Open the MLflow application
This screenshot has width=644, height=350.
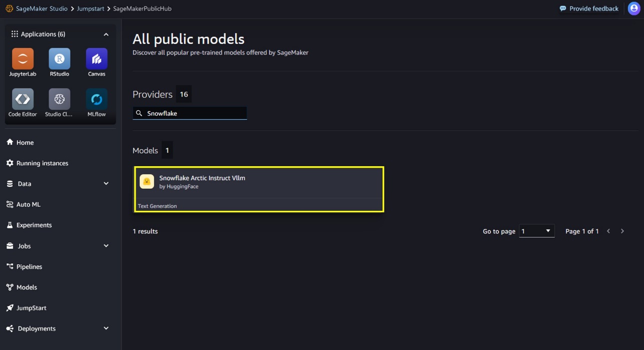coord(97,99)
